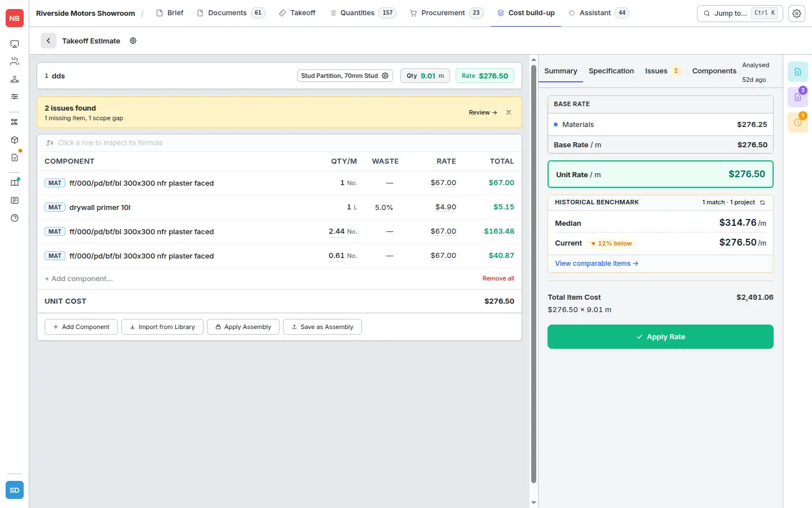The width and height of the screenshot is (812, 508).
Task: Dismiss the issues found banner
Action: (x=509, y=112)
